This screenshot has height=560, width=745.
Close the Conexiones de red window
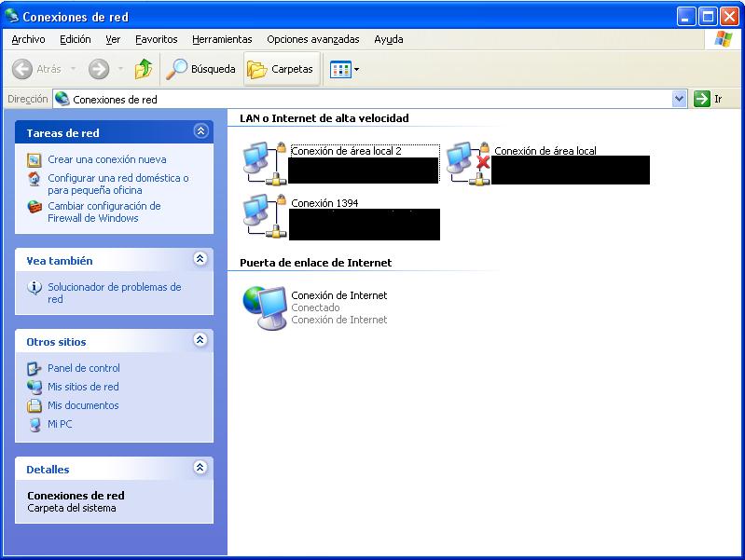(729, 17)
